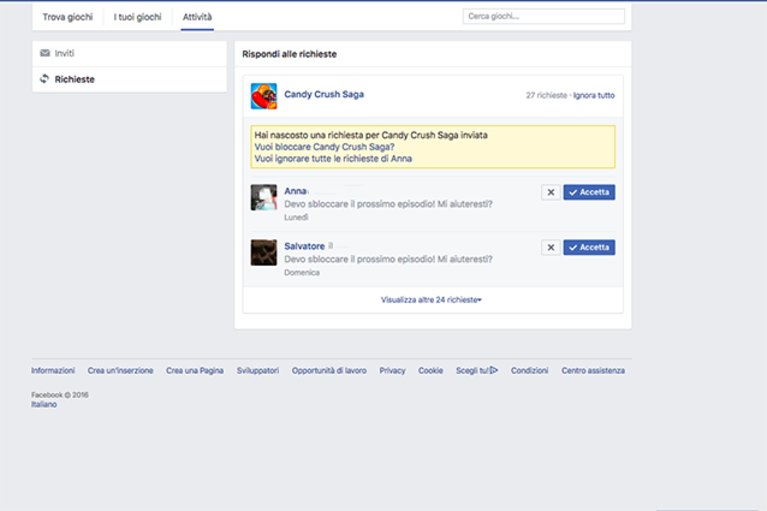Viewport: 767px width, 511px height.
Task: Focus the Cerca giochi search field
Action: 543,16
